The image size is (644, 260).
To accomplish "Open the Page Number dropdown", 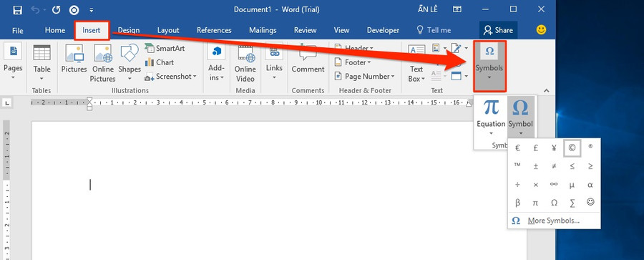I will tap(364, 77).
